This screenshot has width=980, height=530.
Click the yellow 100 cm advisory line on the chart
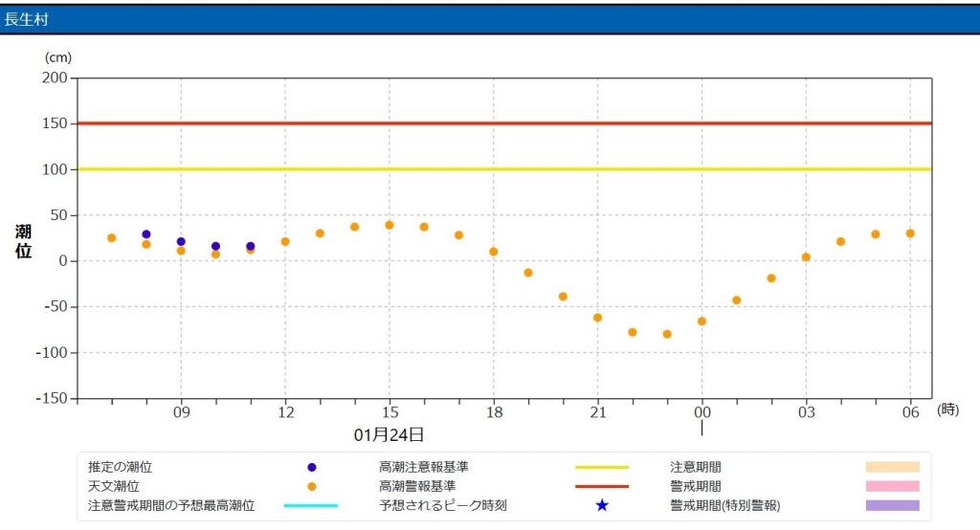[x=504, y=168]
